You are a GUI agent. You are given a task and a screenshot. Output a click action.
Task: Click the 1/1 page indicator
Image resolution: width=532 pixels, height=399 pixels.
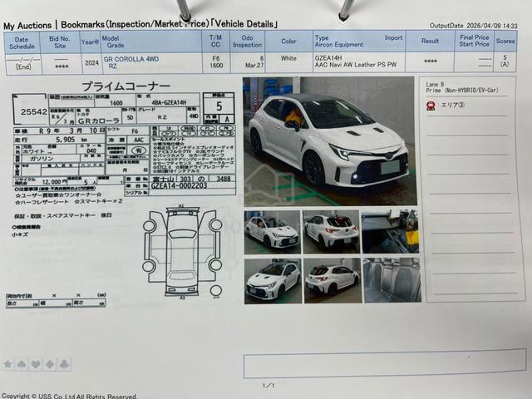(x=268, y=386)
